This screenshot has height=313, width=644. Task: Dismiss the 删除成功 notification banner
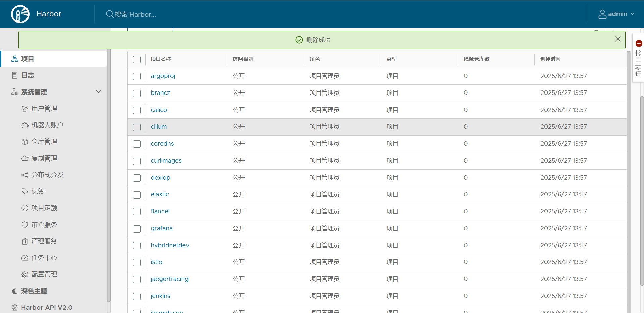pos(618,39)
